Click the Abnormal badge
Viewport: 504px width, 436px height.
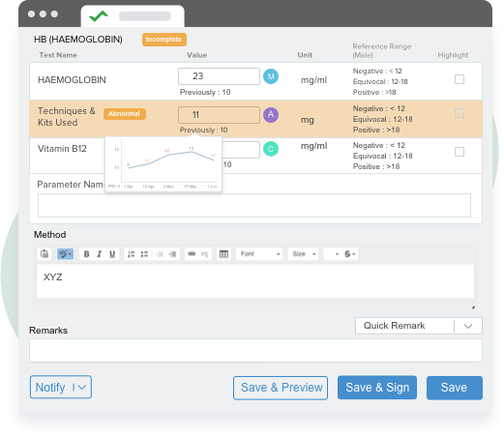[x=125, y=114]
